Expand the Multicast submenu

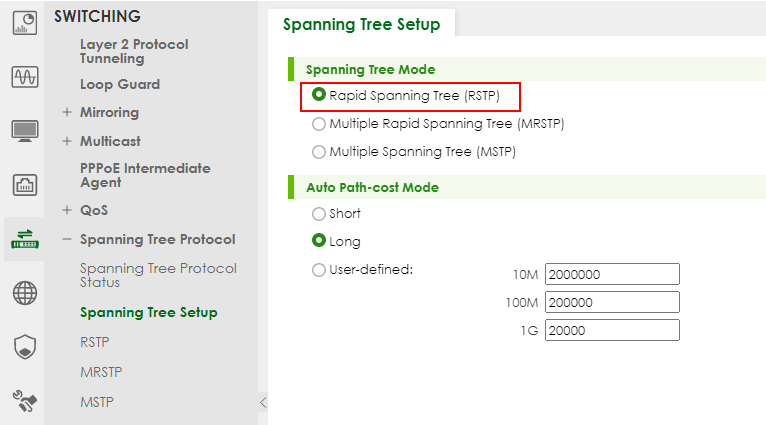[x=67, y=141]
